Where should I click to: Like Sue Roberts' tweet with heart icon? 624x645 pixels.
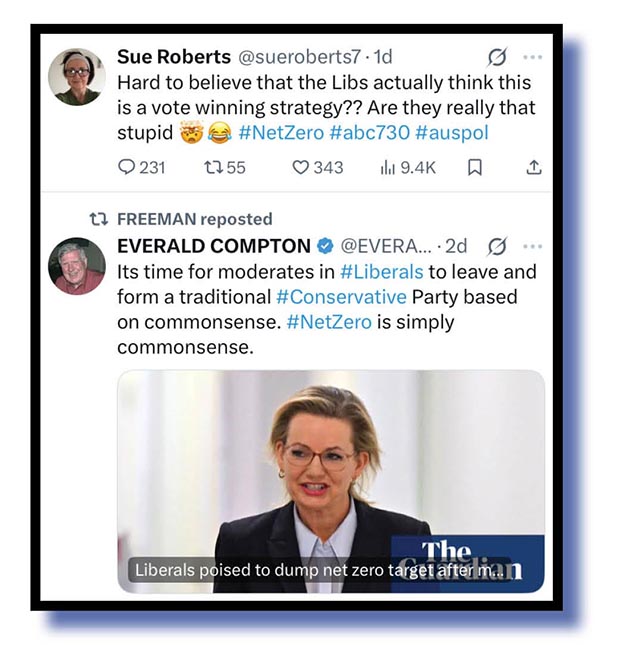tap(300, 167)
